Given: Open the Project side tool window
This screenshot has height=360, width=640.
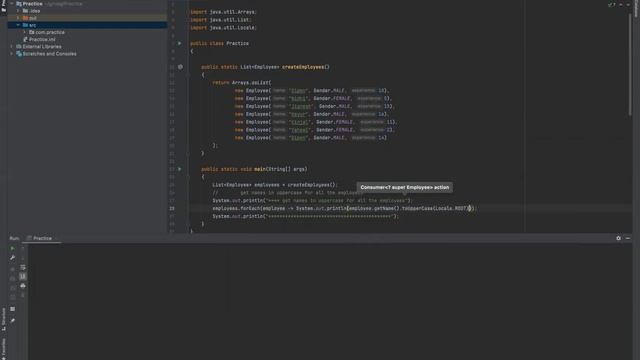Looking at the screenshot, I should pyautogui.click(x=4, y=6).
